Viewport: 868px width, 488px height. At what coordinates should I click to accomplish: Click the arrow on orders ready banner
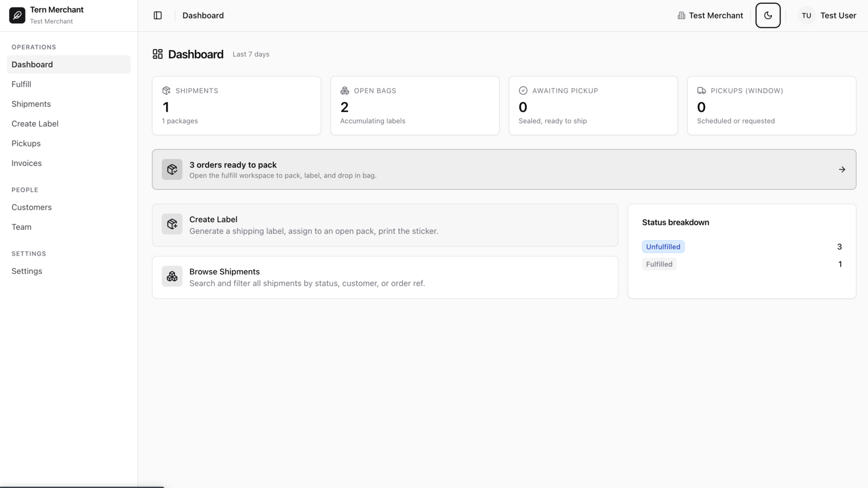pos(842,169)
